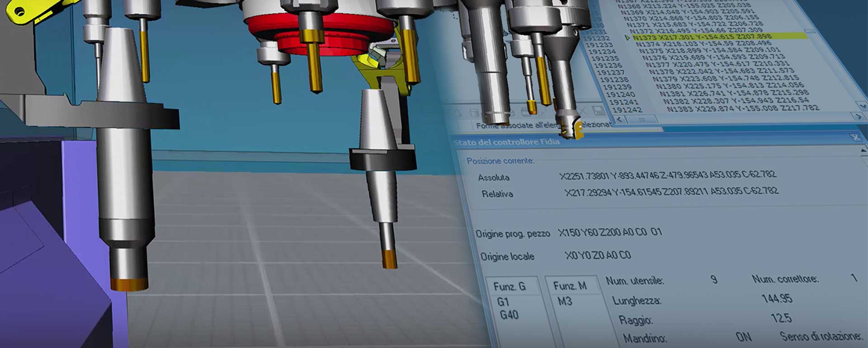Click the Assoluta position value field

click(668, 175)
